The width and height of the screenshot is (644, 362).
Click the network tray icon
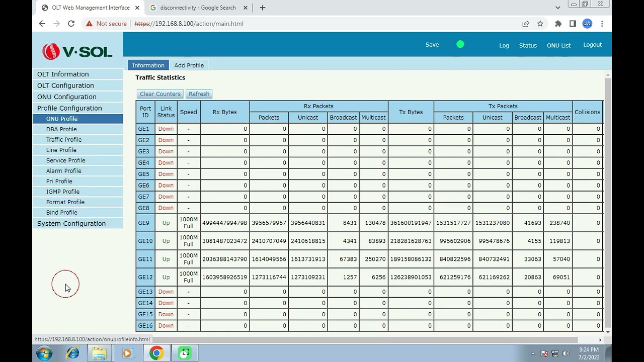(x=555, y=353)
